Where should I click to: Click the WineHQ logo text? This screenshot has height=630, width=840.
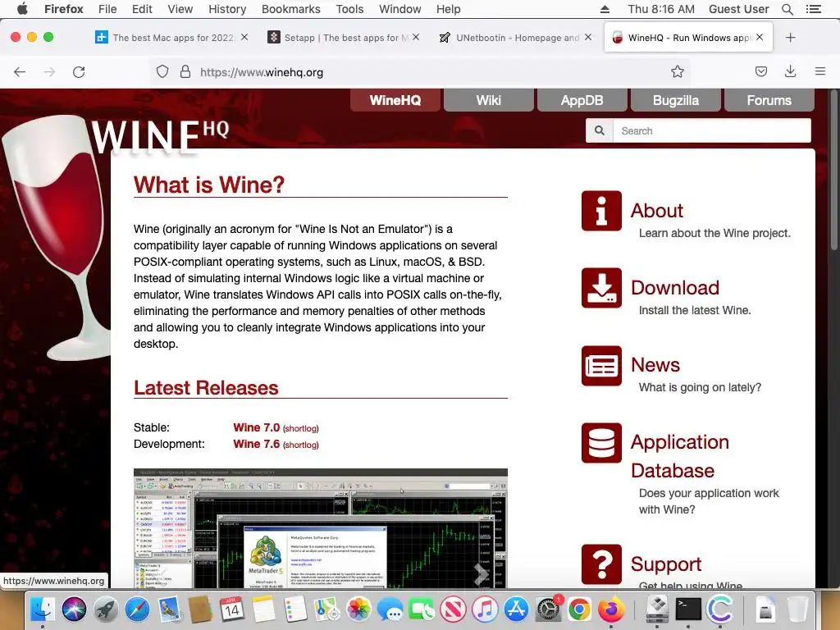click(x=160, y=137)
